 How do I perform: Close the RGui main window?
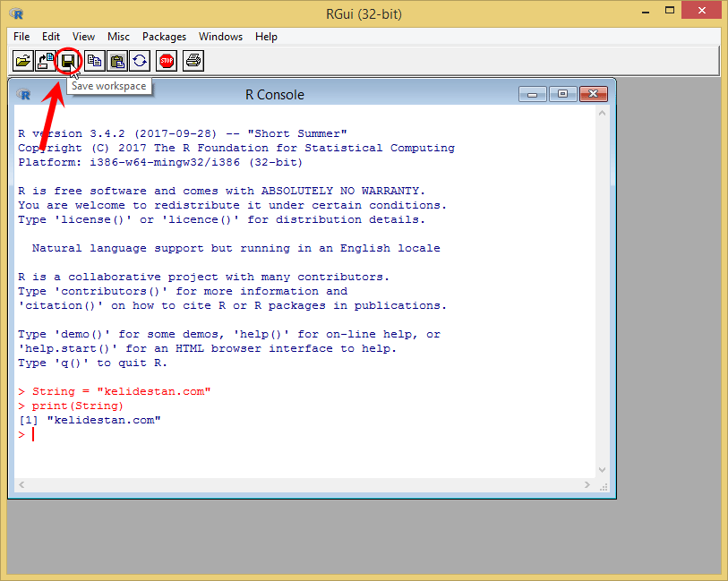pos(701,10)
